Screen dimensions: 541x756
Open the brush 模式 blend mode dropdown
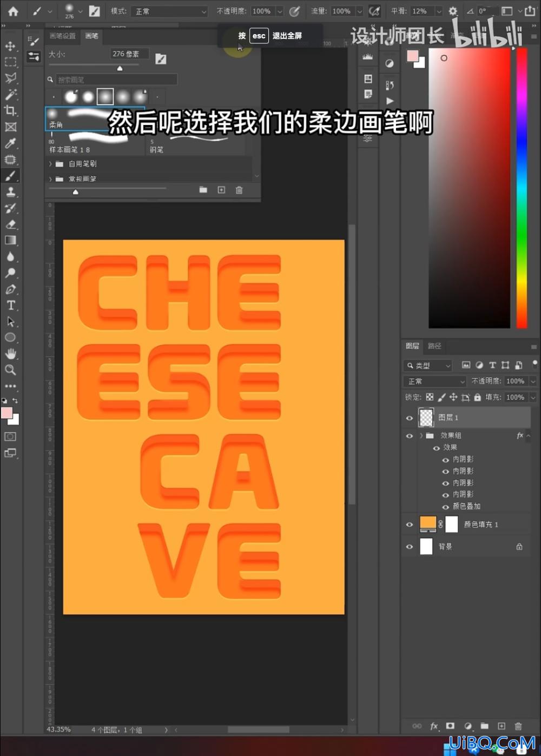click(169, 11)
